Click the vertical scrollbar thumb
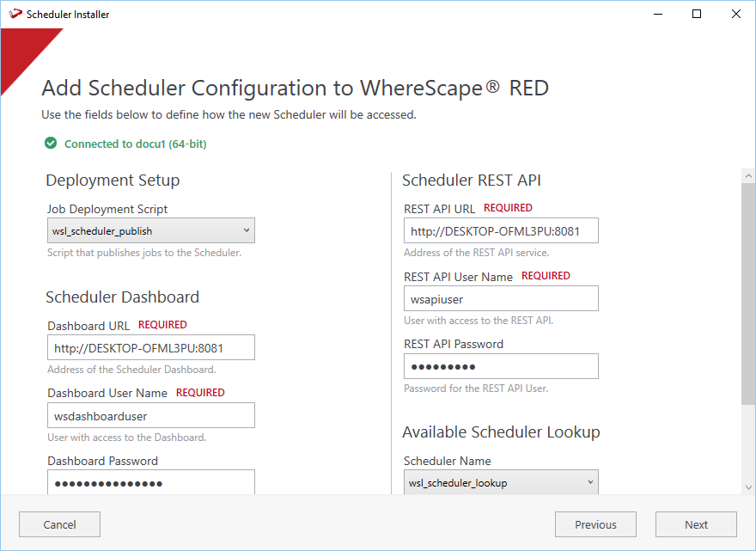This screenshot has height=551, width=756. [x=747, y=292]
